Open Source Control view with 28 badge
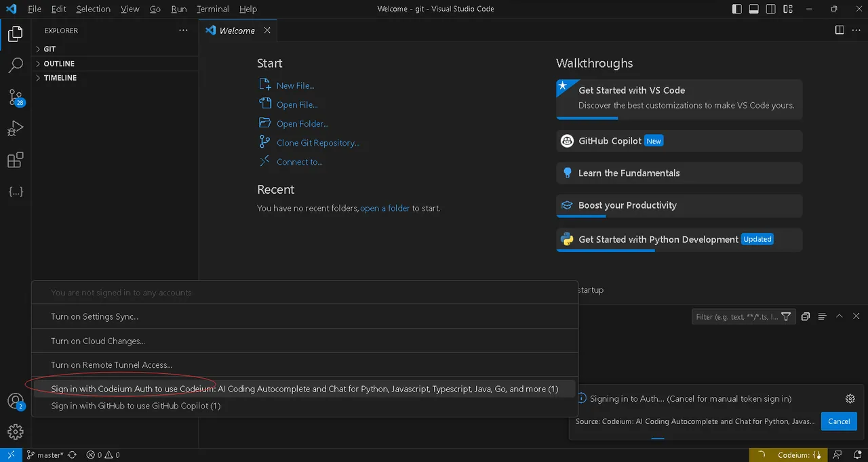 [x=15, y=98]
